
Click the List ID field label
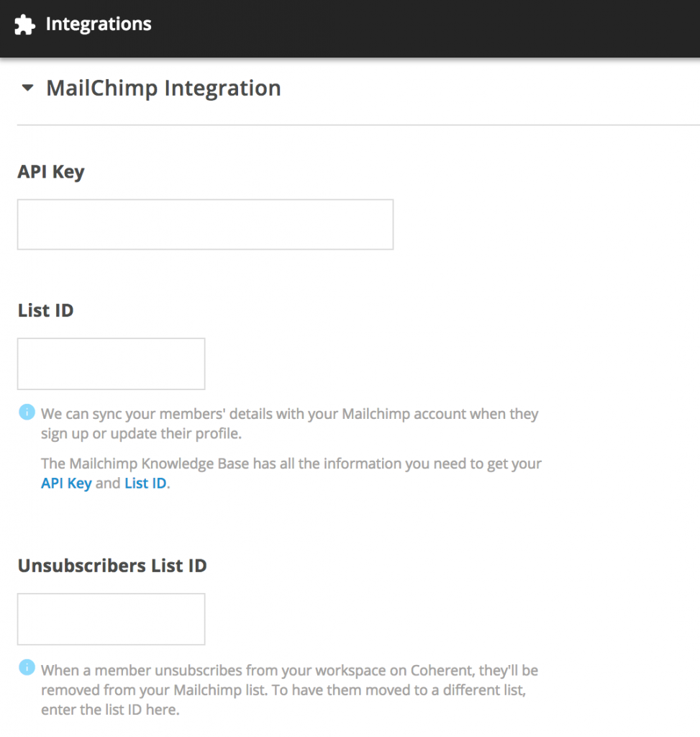tap(45, 310)
